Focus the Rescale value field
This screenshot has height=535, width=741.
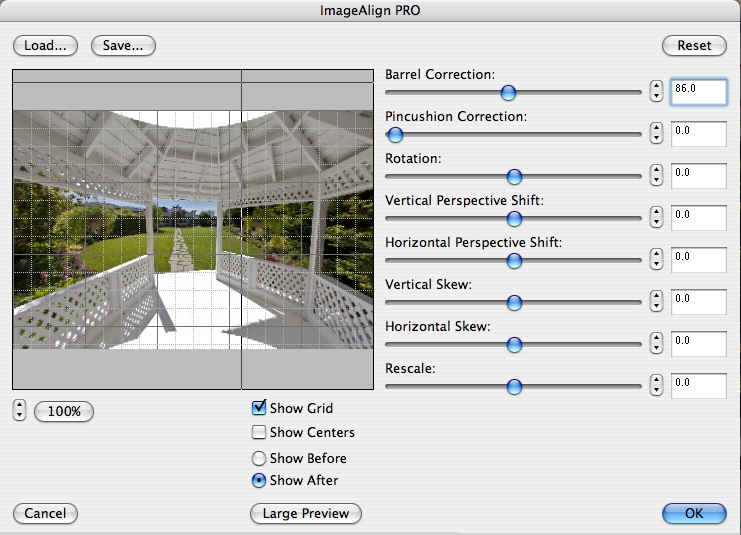coord(699,386)
